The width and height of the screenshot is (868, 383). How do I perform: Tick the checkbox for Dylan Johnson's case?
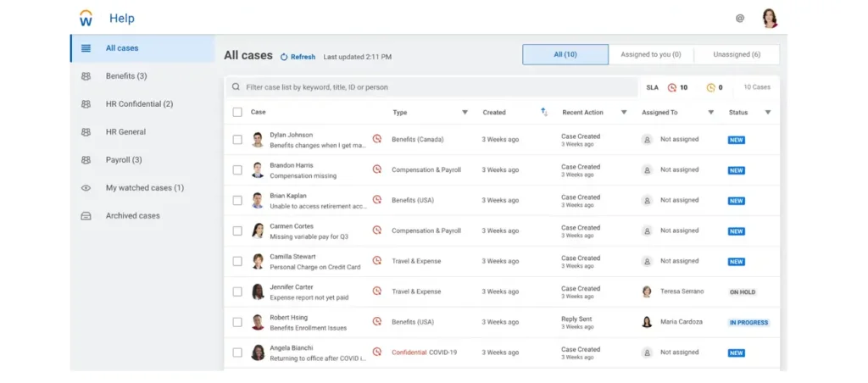(x=237, y=140)
